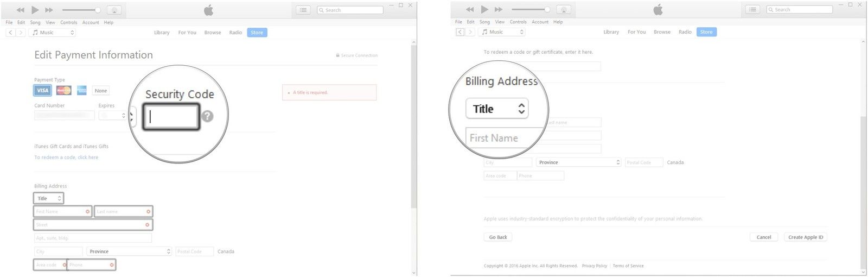This screenshot has height=277, width=868.
Task: Choose the MasterCard payment icon
Action: pyautogui.click(x=63, y=91)
